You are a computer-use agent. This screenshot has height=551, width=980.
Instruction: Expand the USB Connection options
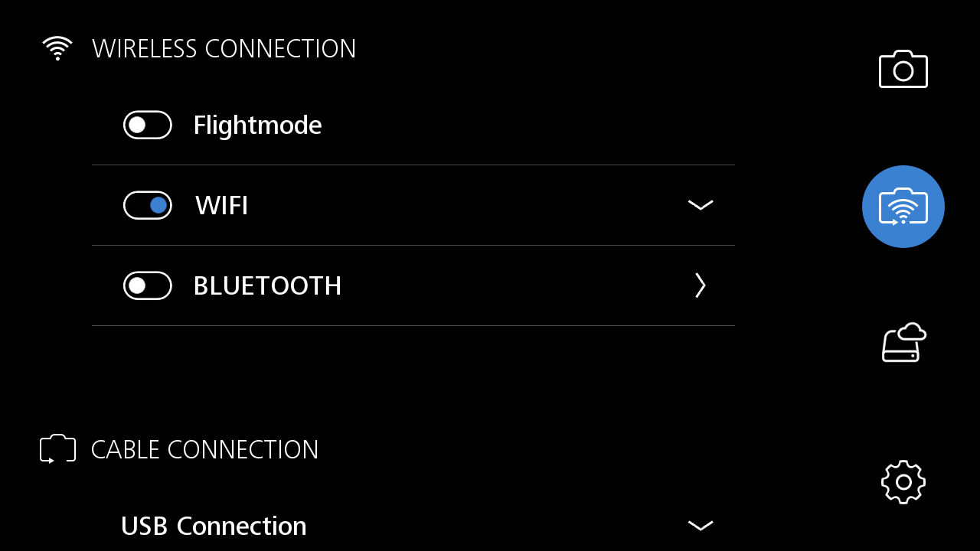click(699, 526)
